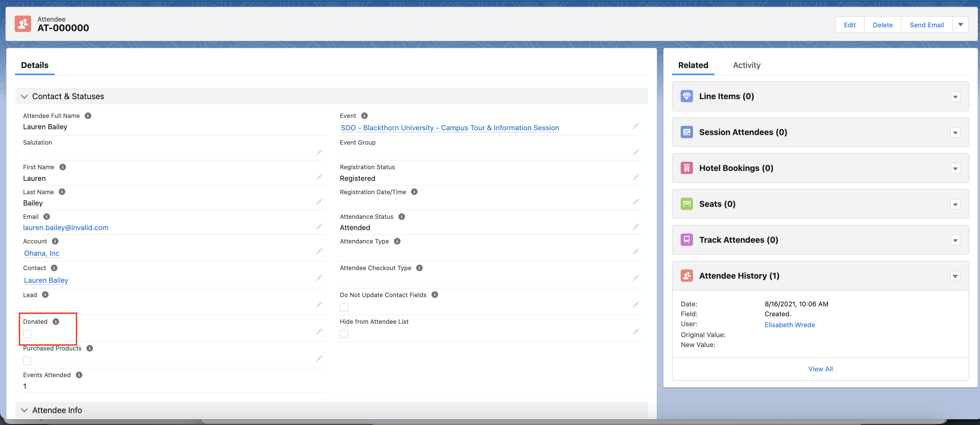Edit Salutation using its pencil icon

319,152
